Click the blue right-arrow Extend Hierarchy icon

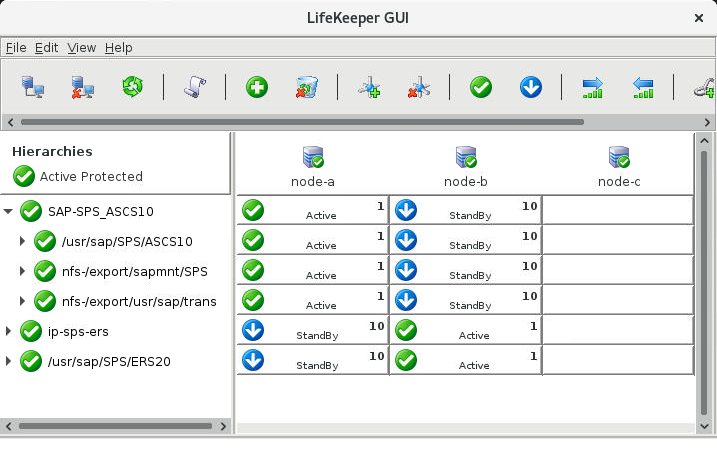(x=593, y=87)
